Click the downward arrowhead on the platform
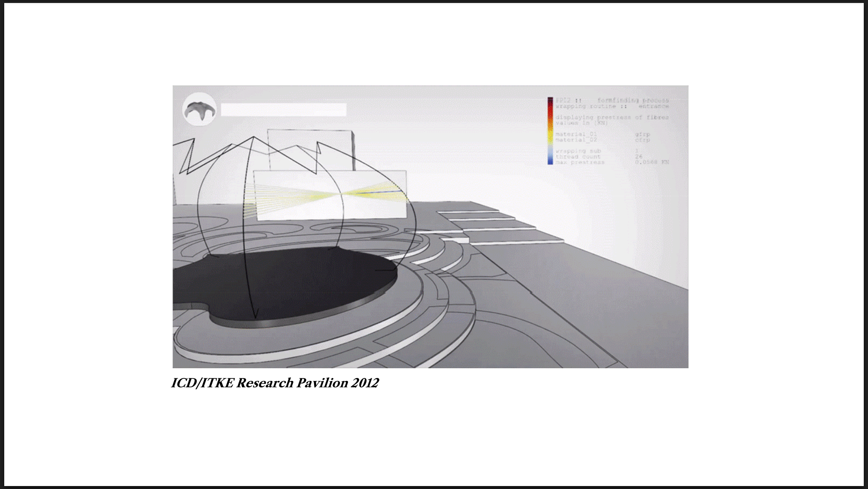Image resolution: width=868 pixels, height=489 pixels. click(x=255, y=316)
